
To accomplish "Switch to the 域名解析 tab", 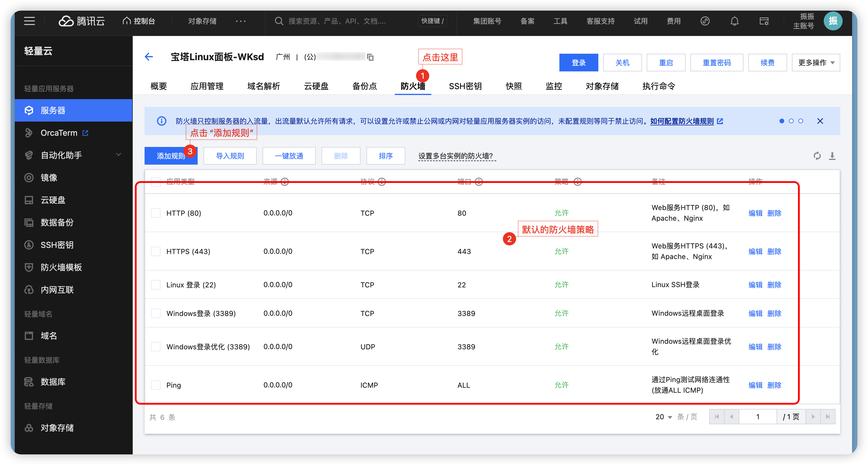I will 263,86.
